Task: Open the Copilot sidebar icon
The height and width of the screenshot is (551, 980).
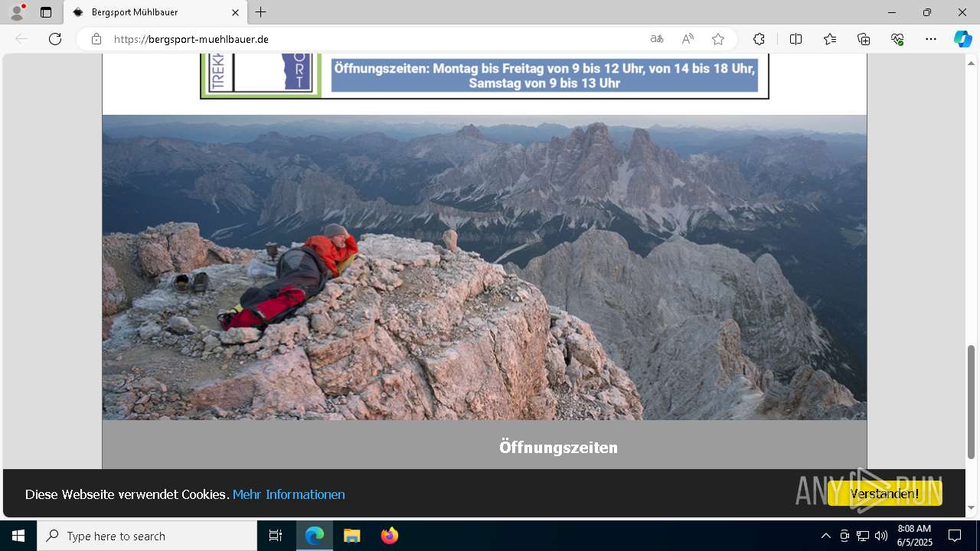Action: click(962, 39)
